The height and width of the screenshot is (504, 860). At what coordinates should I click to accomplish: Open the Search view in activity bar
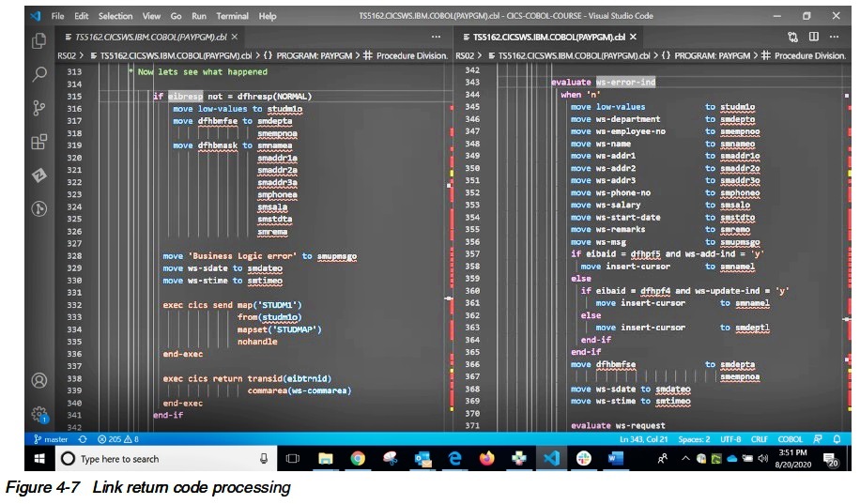(38, 74)
